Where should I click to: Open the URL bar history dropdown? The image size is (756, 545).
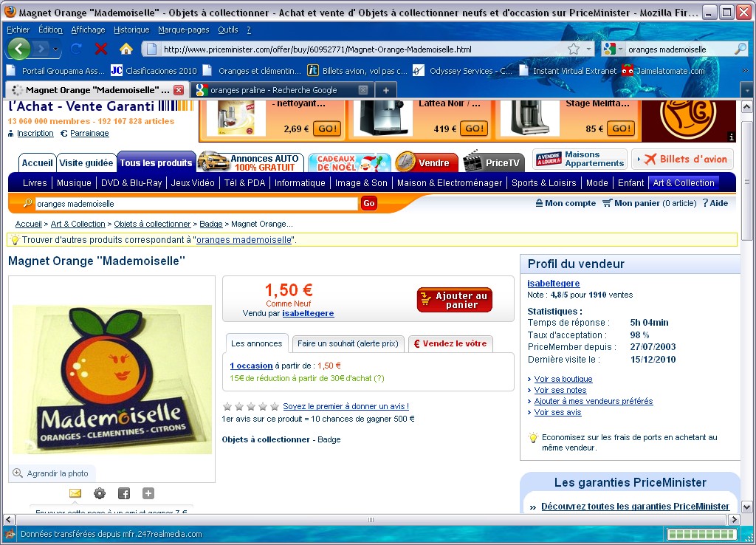tap(588, 49)
